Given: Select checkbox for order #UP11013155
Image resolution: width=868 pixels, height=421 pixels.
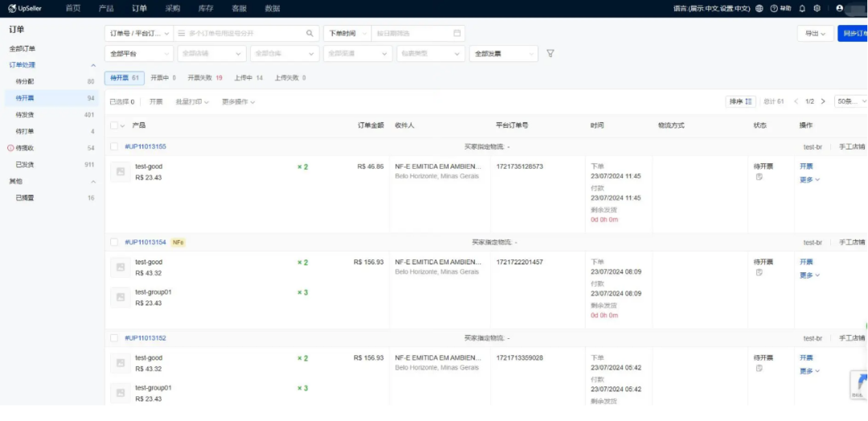Looking at the screenshot, I should pos(114,146).
